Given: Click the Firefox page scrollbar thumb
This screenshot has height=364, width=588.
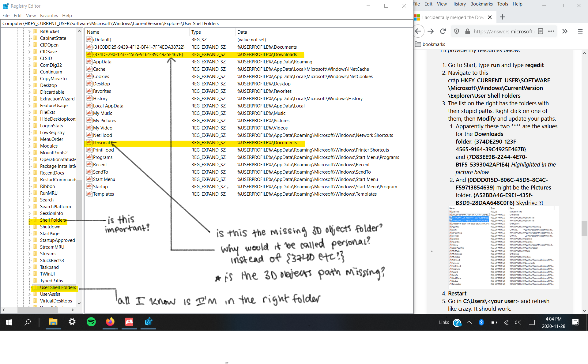Looking at the screenshot, I should pyautogui.click(x=584, y=229).
